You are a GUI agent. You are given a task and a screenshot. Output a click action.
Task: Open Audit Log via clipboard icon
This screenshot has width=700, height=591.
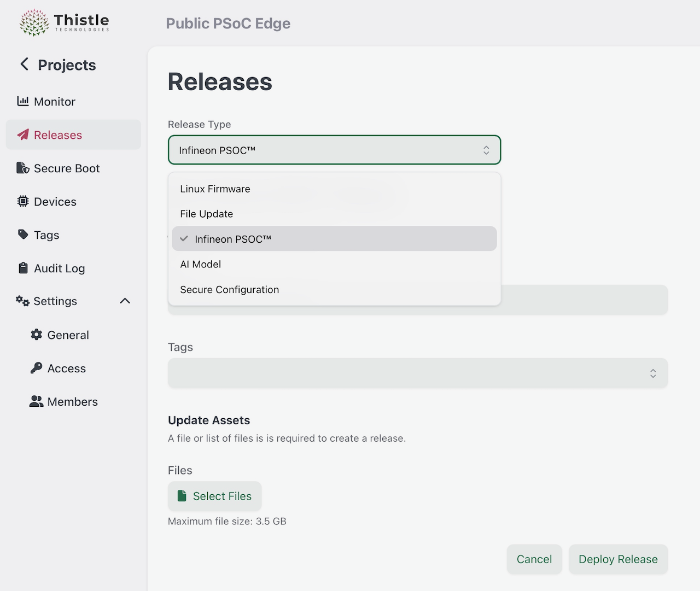(22, 268)
